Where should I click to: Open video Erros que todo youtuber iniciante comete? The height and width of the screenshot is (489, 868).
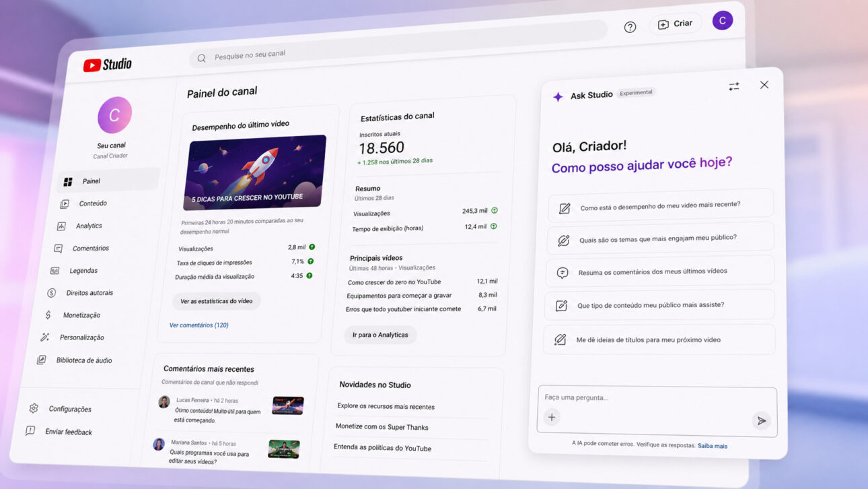(403, 309)
